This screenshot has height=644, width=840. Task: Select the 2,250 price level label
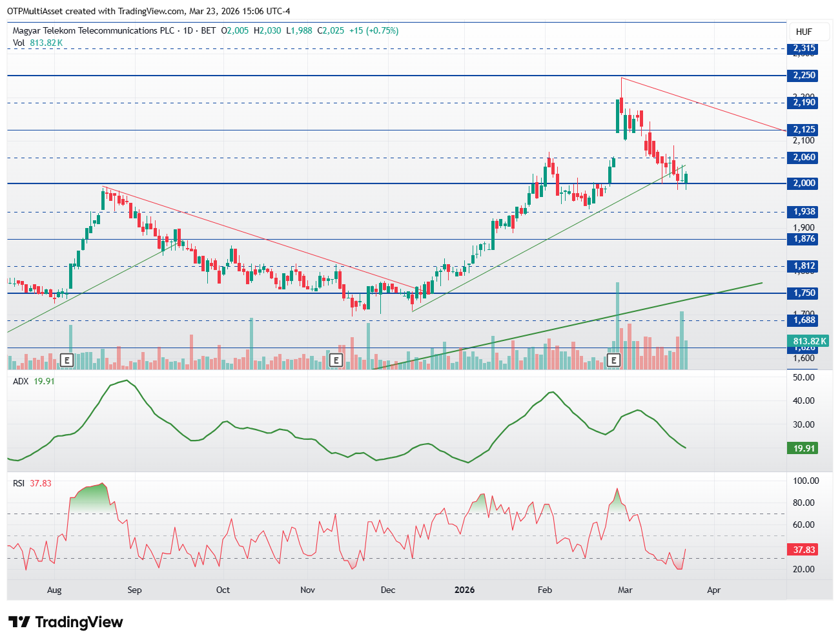point(804,76)
